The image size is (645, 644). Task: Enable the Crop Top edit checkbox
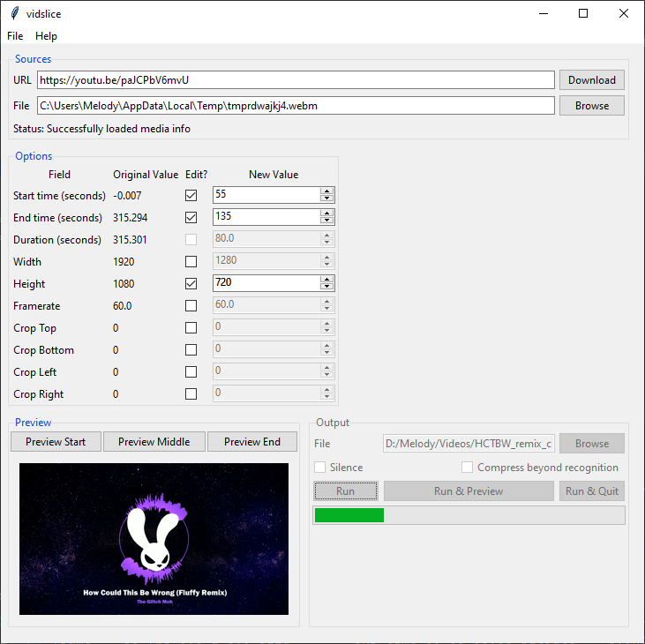click(x=191, y=328)
